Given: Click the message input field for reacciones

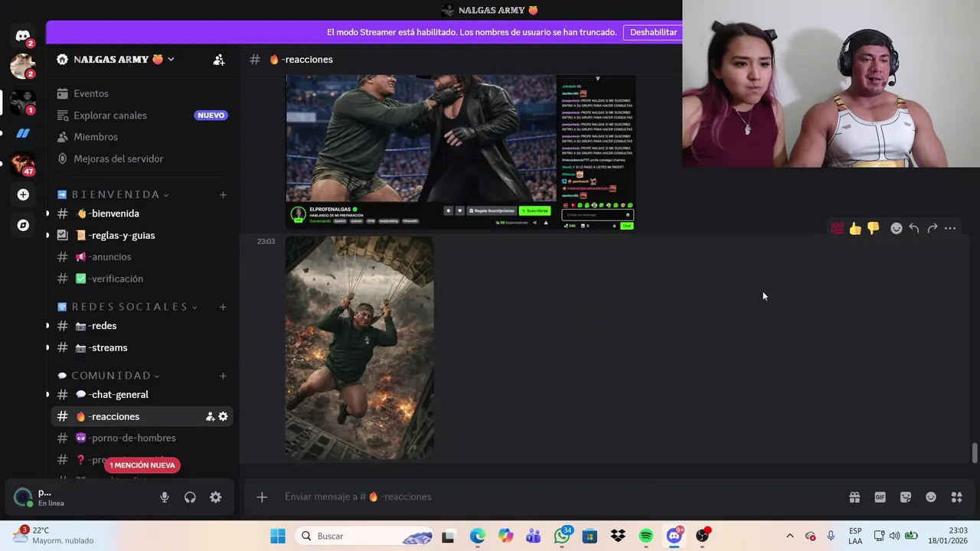Looking at the screenshot, I should tap(559, 497).
